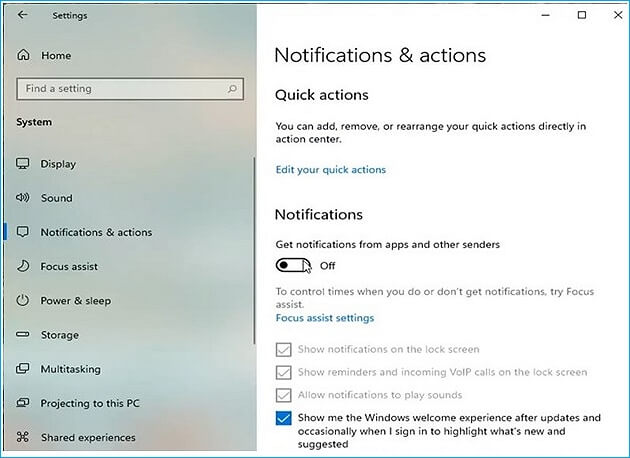Image resolution: width=630 pixels, height=458 pixels.
Task: Click the Off label beside the toggle
Action: click(x=327, y=266)
